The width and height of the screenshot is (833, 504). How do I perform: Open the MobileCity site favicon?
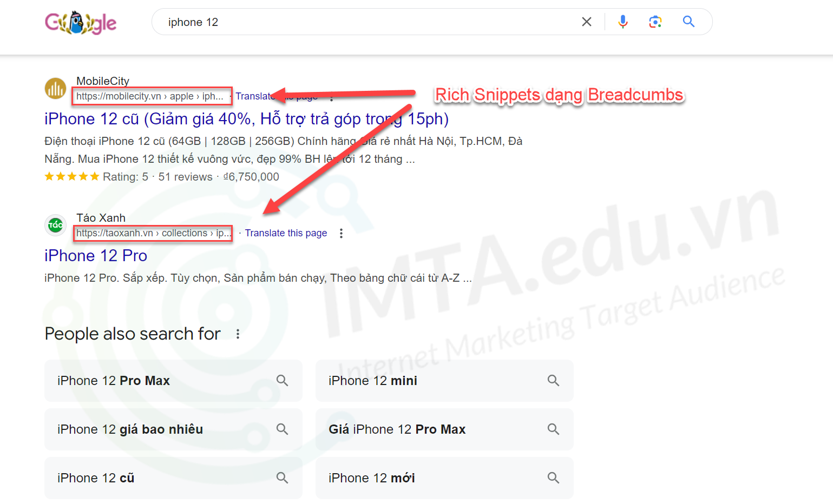[55, 88]
